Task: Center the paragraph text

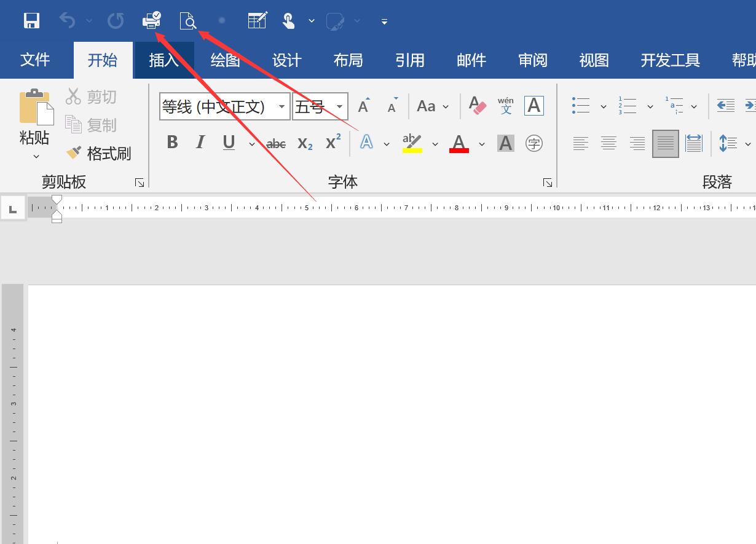Action: point(609,143)
